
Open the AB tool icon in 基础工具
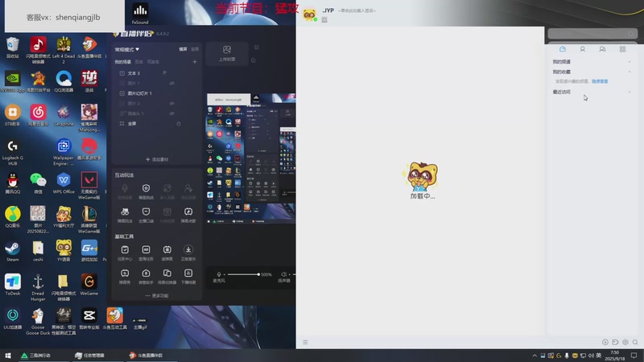[x=146, y=249]
